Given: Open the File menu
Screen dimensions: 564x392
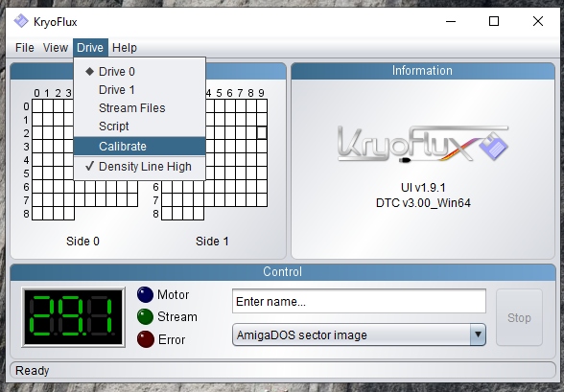Looking at the screenshot, I should coord(25,47).
